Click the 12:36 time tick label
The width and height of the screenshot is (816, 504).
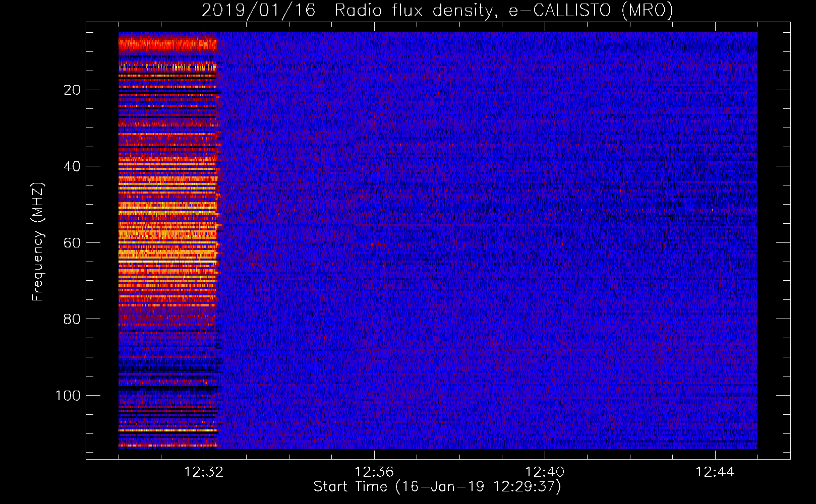tap(374, 472)
